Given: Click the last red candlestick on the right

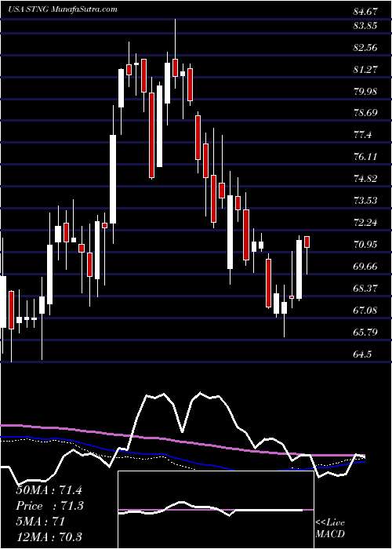Looking at the screenshot, I should 307,242.
